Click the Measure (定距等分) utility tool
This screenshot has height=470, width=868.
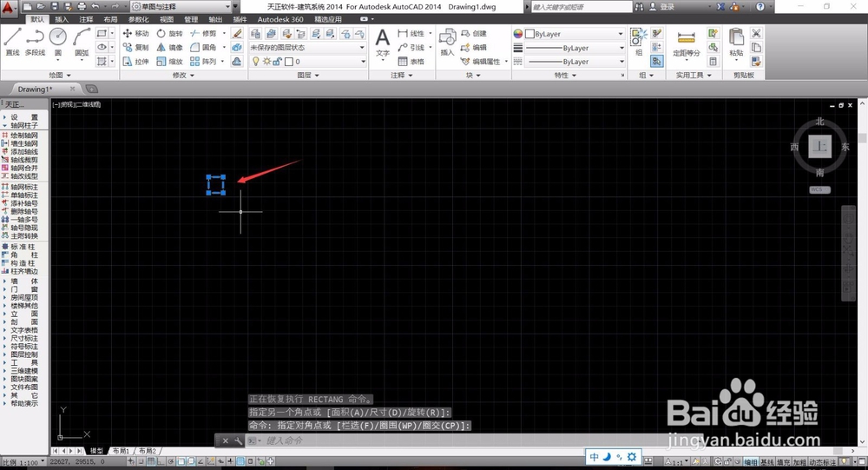point(687,43)
